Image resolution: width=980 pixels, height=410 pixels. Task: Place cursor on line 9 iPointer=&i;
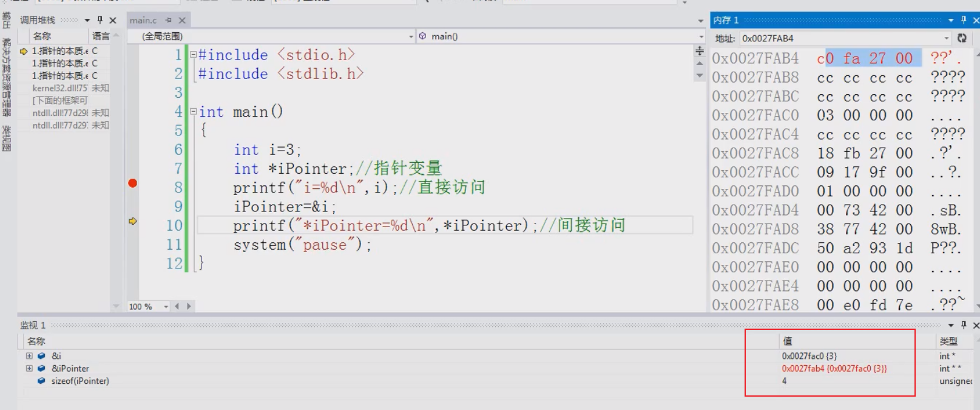pos(285,207)
